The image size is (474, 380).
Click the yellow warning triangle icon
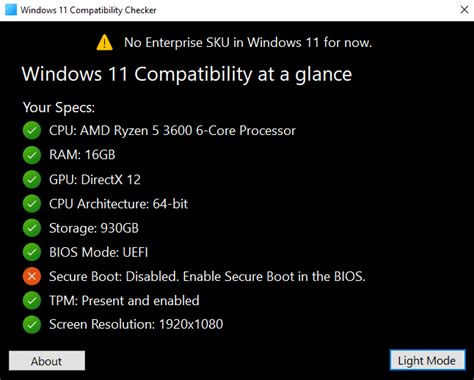(x=104, y=42)
